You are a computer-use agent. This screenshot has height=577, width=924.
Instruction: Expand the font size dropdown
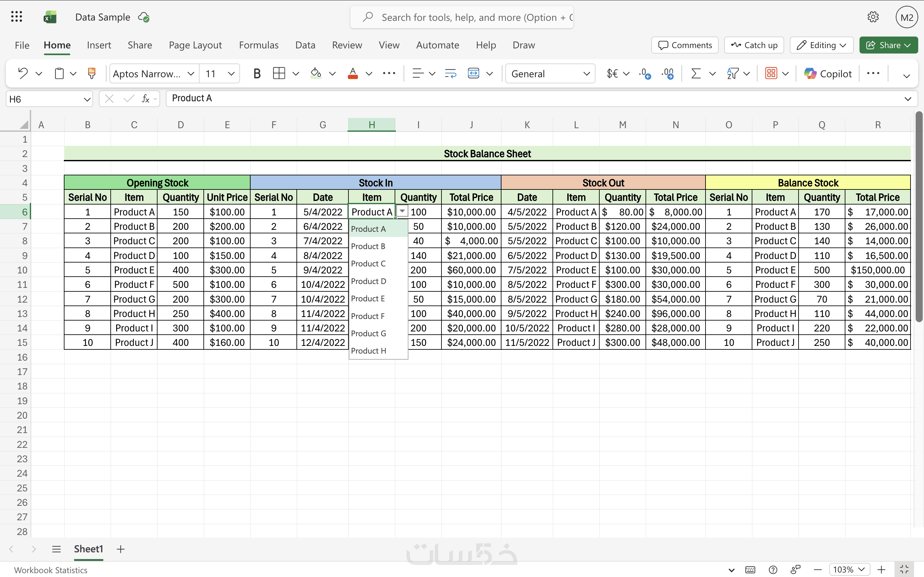[231, 73]
